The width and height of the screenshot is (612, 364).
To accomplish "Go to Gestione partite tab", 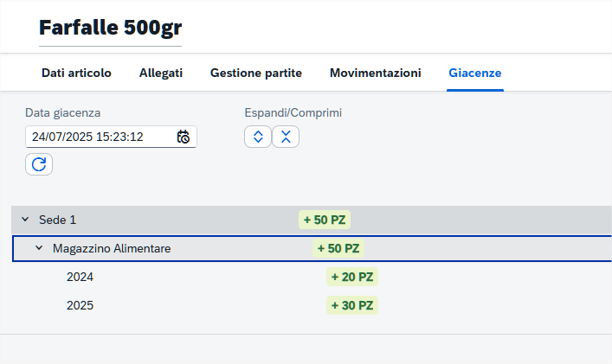I will pos(256,73).
